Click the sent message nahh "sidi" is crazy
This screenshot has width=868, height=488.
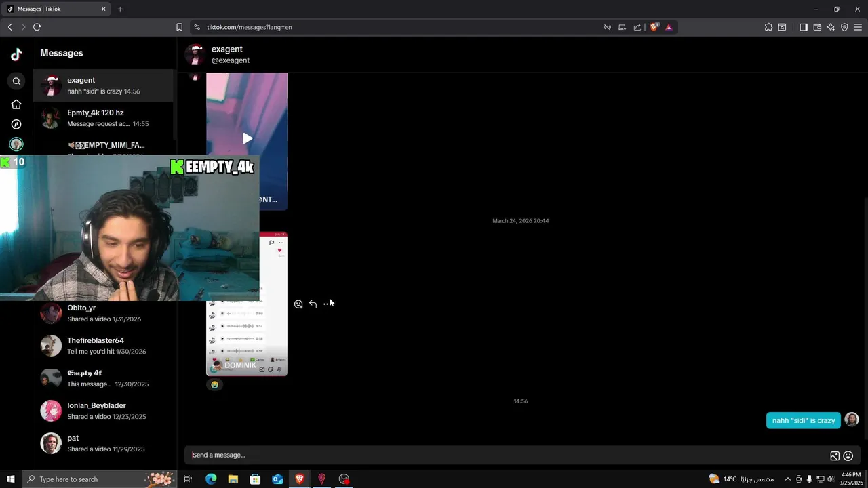(x=803, y=420)
